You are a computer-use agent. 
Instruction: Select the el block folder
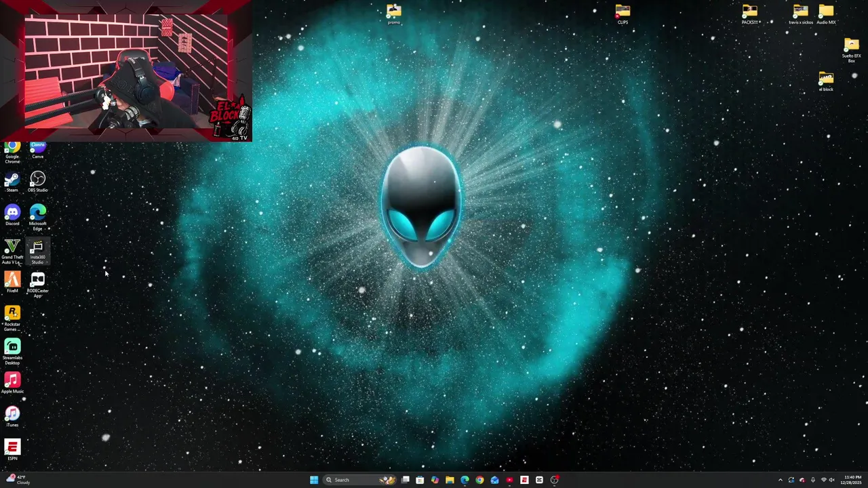pyautogui.click(x=826, y=81)
